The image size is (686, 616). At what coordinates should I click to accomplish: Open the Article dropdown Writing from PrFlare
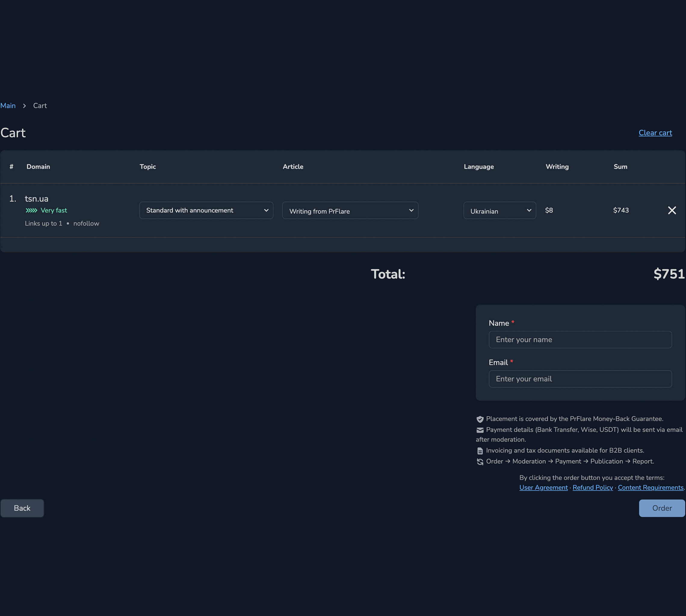(x=350, y=210)
